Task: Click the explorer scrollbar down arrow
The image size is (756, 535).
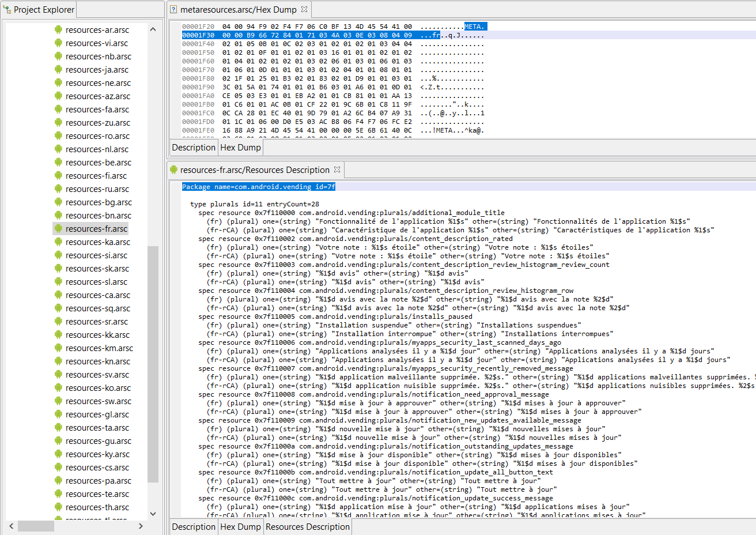Action: 153,514
